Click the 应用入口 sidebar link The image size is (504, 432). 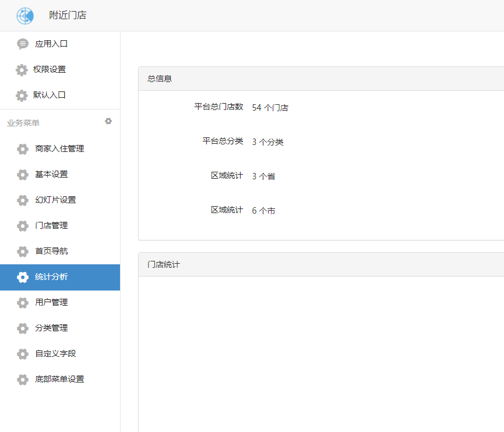51,44
